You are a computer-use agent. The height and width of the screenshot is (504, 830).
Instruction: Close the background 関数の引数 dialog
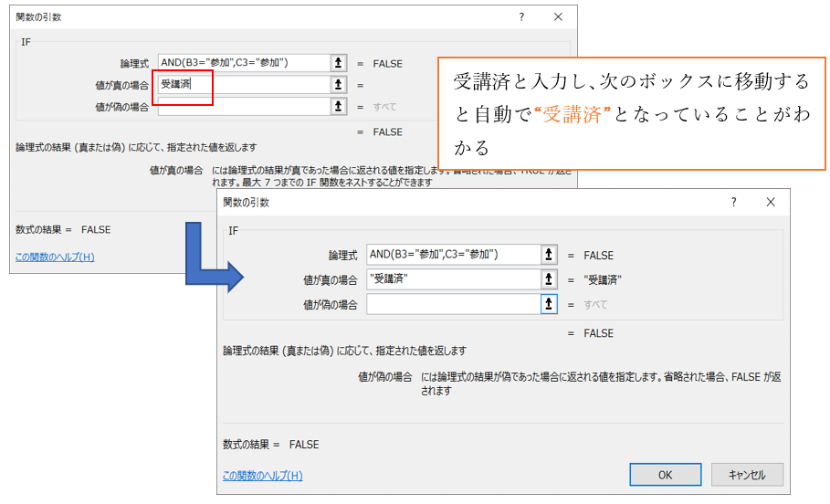click(x=559, y=17)
